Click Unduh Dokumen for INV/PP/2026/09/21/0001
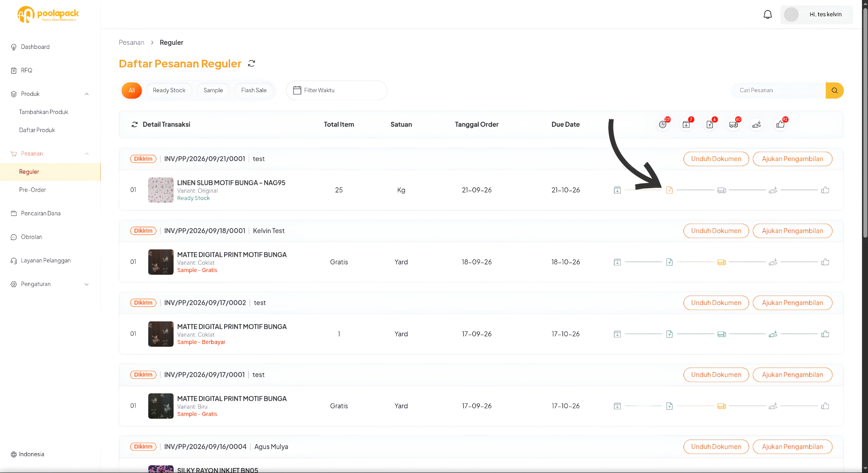This screenshot has height=473, width=868. 716,159
